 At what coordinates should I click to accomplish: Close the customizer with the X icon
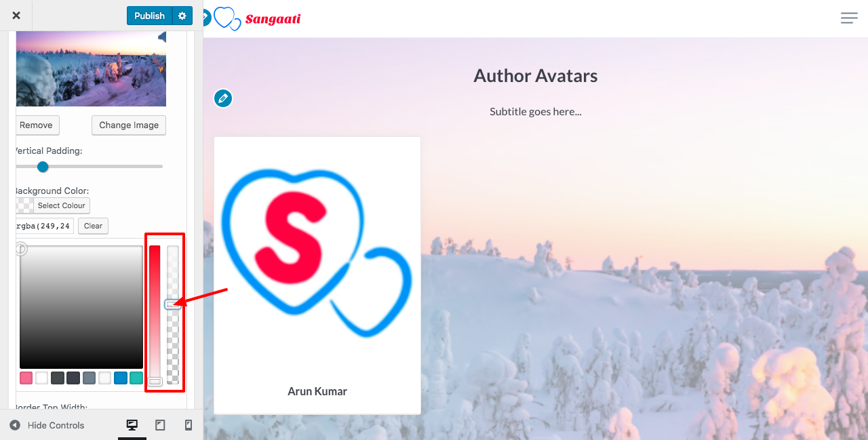click(16, 16)
